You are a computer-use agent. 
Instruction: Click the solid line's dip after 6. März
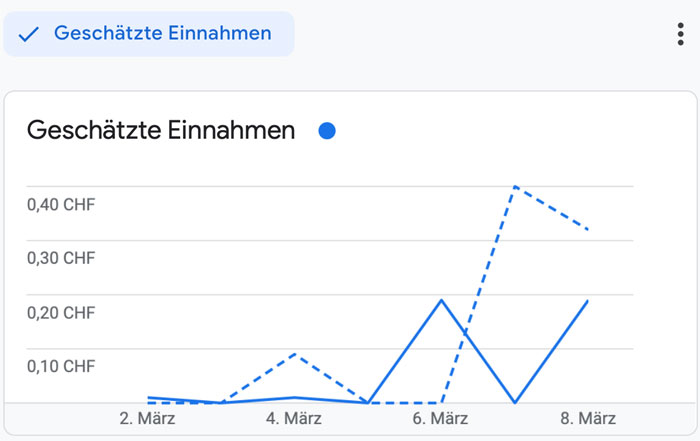[514, 402]
